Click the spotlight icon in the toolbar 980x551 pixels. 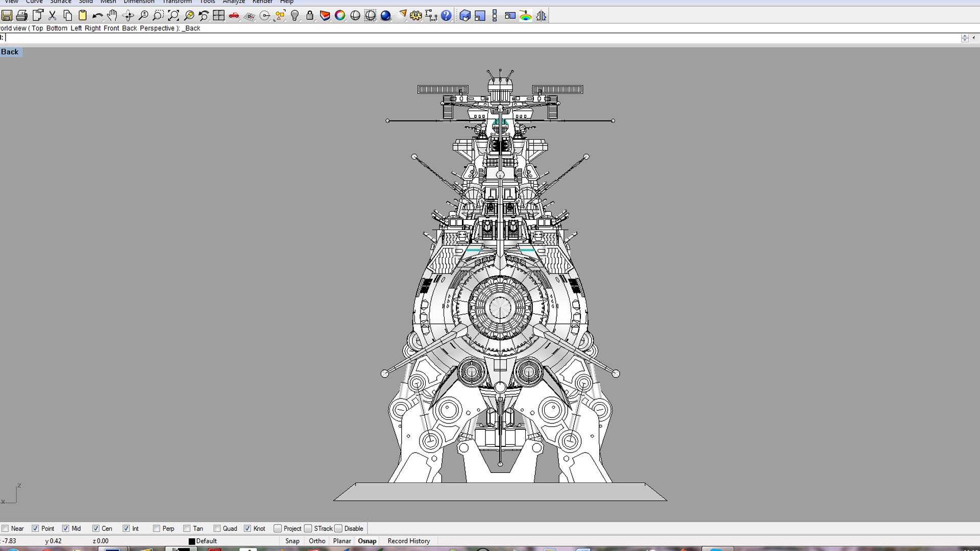click(402, 16)
